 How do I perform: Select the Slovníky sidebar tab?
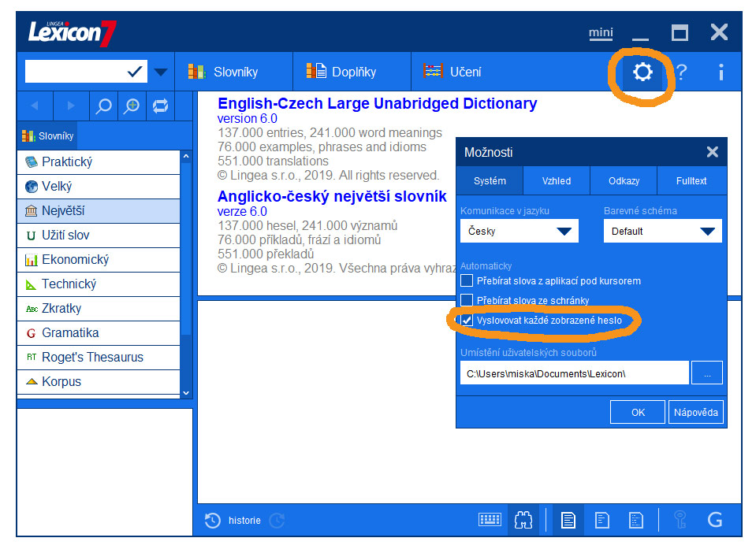click(x=47, y=135)
